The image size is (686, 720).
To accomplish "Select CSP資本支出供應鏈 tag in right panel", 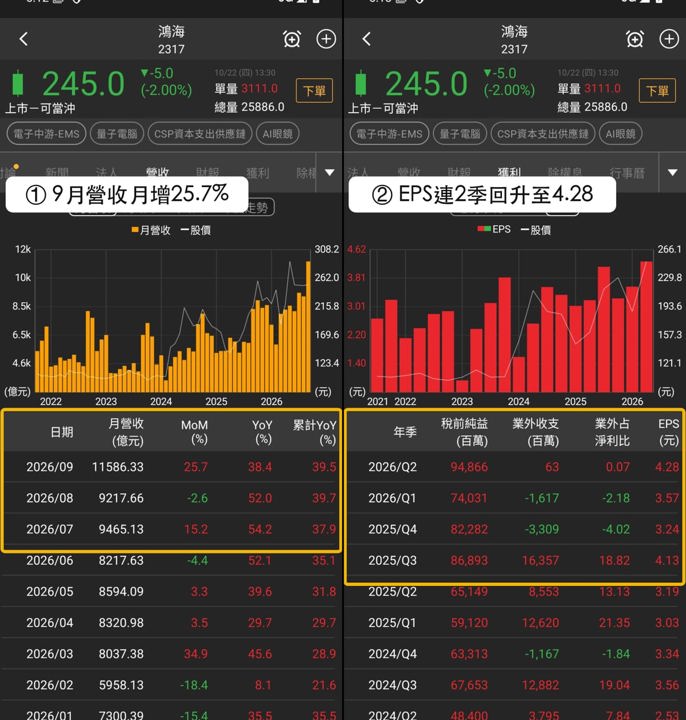I will 543,134.
